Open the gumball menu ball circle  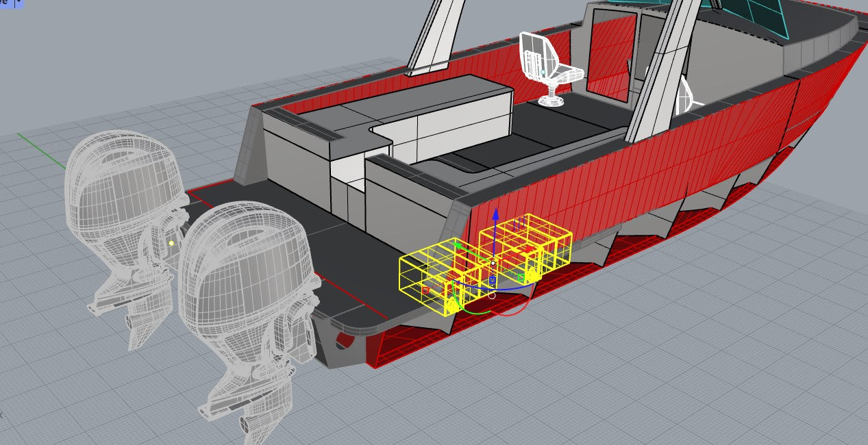pos(491,296)
